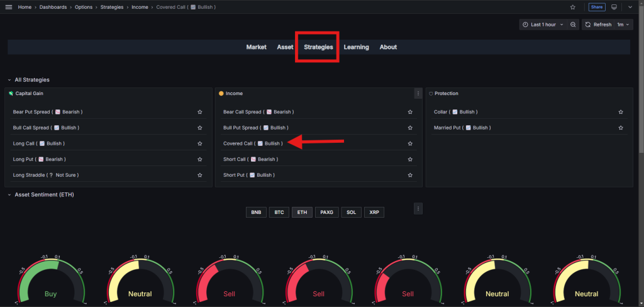Viewport: 644px width, 307px height.
Task: Star the Long Straddle strategy
Action: coord(200,175)
